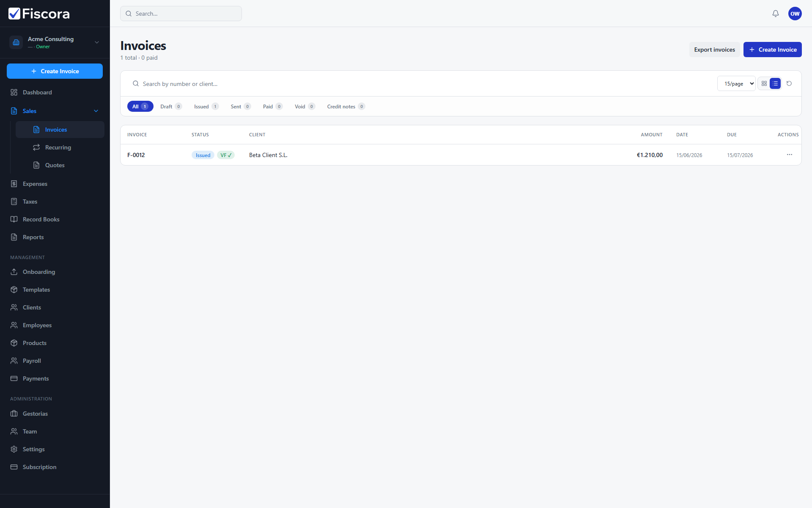
Task: Click the Fiscora logo checkmark icon
Action: click(14, 14)
